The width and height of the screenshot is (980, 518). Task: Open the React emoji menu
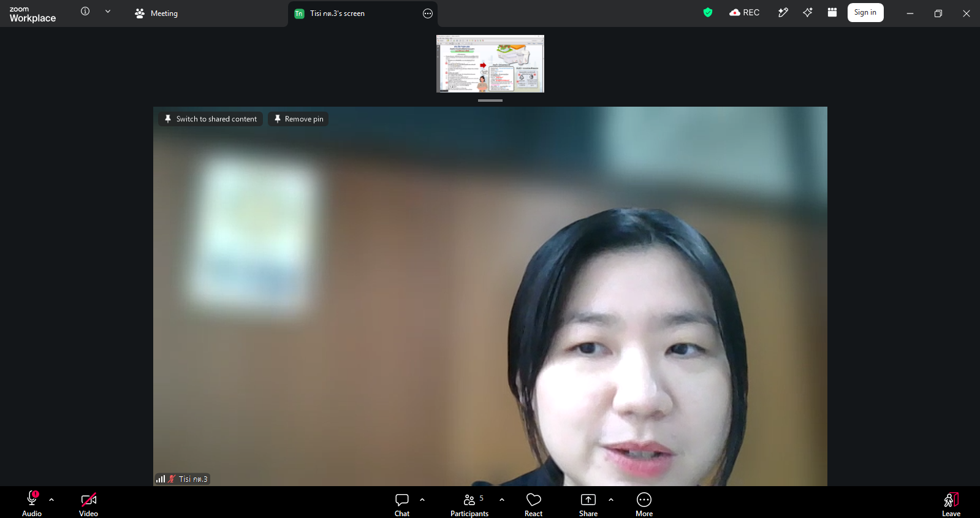click(534, 505)
